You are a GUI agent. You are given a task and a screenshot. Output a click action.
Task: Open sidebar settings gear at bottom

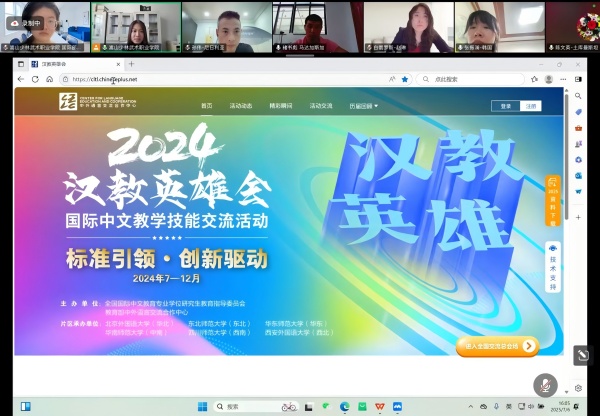pos(578,388)
